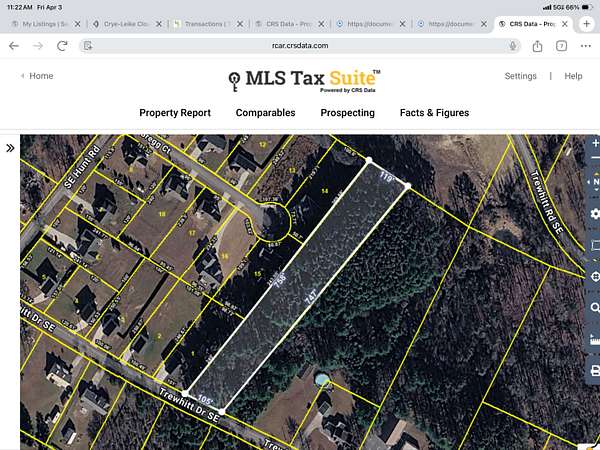Reset map north compass
The image size is (600, 450).
[595, 182]
